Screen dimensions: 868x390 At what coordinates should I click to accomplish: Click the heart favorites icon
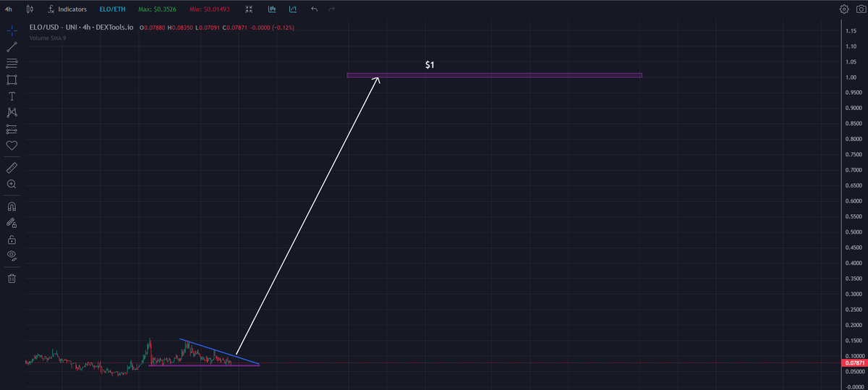(x=12, y=145)
